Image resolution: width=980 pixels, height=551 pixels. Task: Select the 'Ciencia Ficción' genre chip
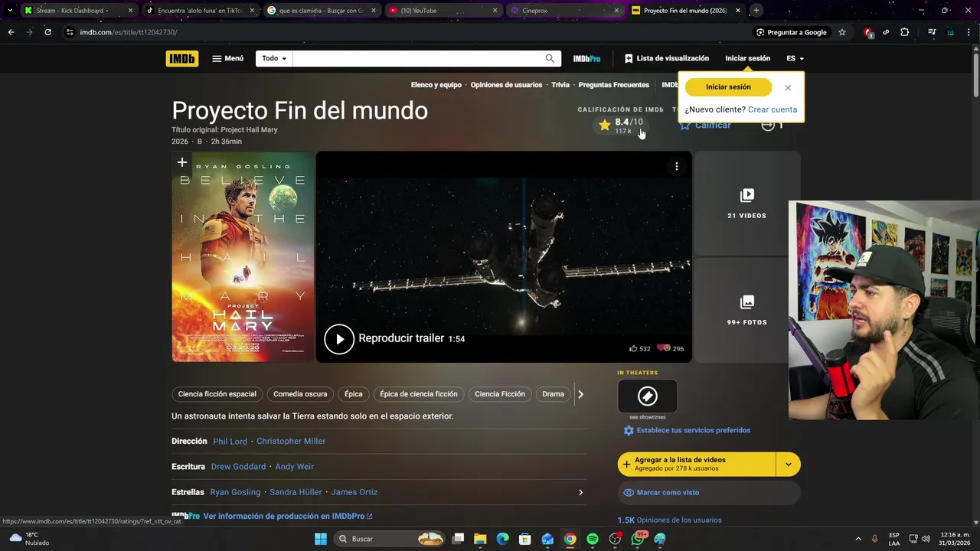pyautogui.click(x=500, y=394)
